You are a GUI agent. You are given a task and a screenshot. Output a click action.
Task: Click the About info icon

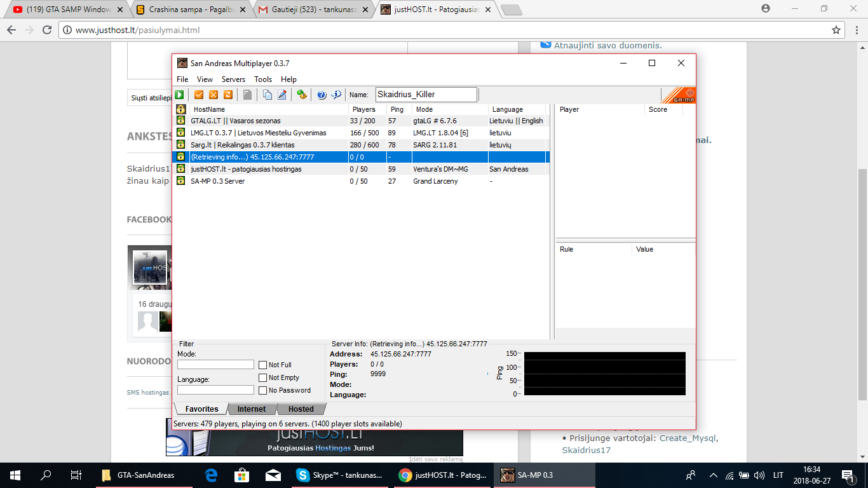(x=336, y=95)
